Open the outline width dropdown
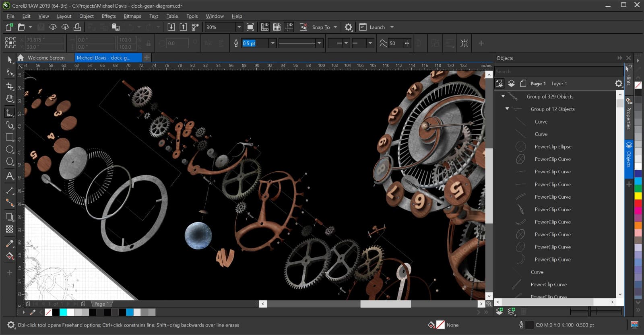 pos(272,43)
